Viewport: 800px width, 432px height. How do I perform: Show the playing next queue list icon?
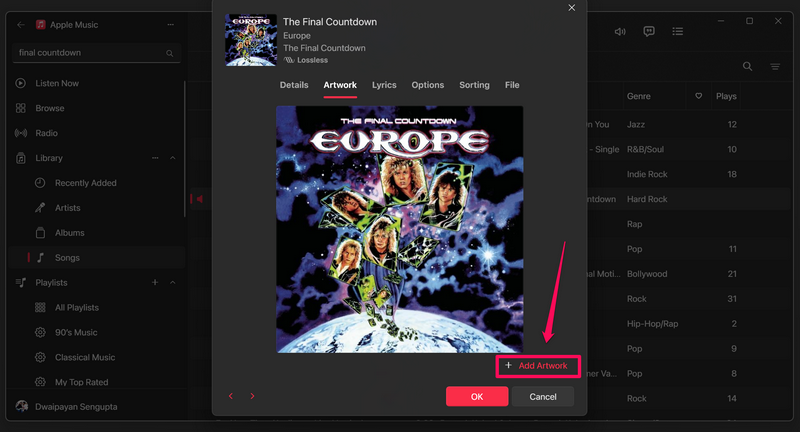(678, 32)
